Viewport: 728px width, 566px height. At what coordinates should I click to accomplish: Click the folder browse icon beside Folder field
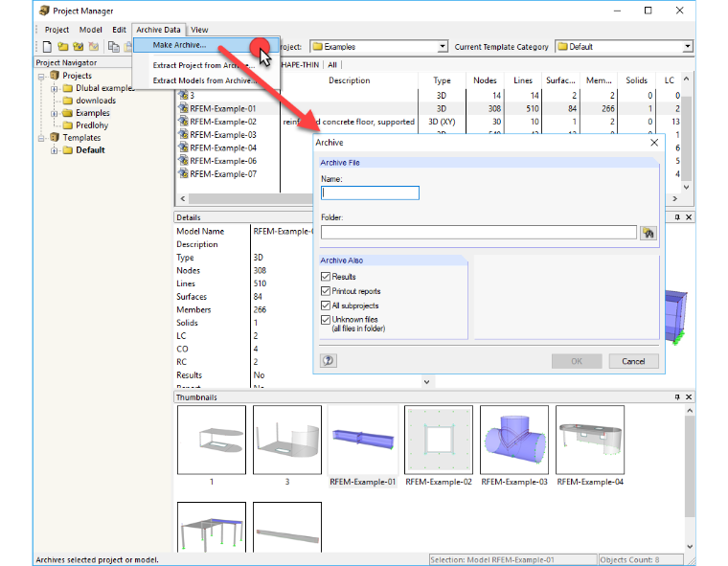click(648, 233)
